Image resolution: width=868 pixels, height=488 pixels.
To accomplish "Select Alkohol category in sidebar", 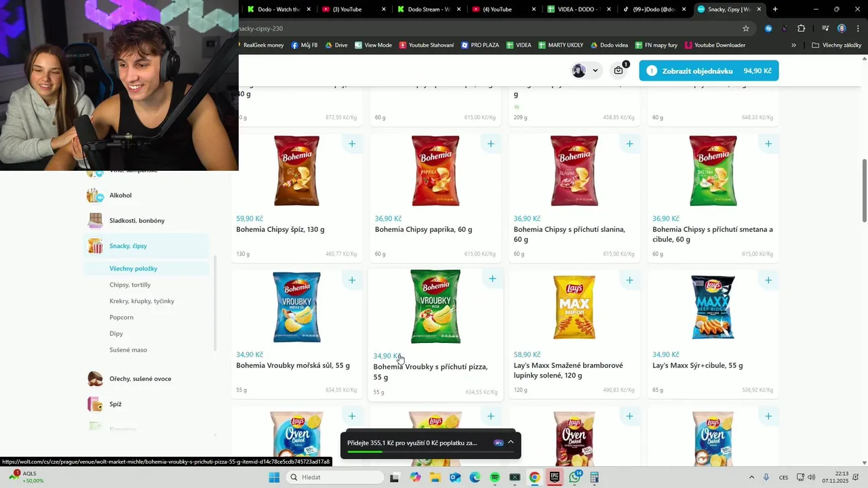I will click(146, 195).
